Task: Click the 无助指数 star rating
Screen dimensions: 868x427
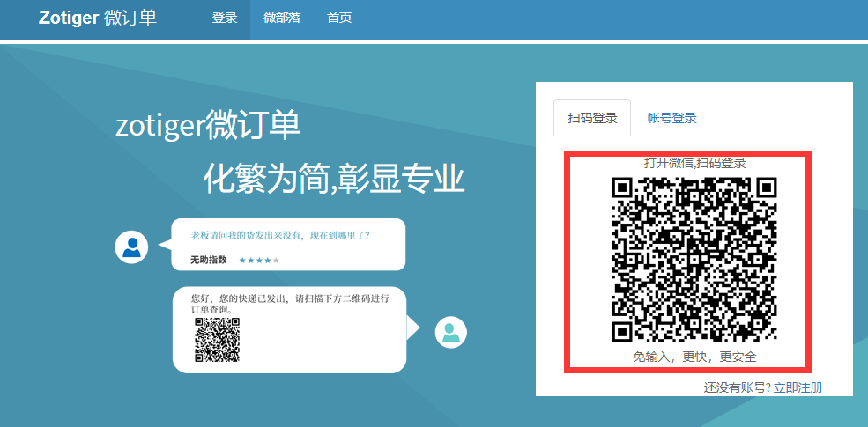Action: point(260,260)
